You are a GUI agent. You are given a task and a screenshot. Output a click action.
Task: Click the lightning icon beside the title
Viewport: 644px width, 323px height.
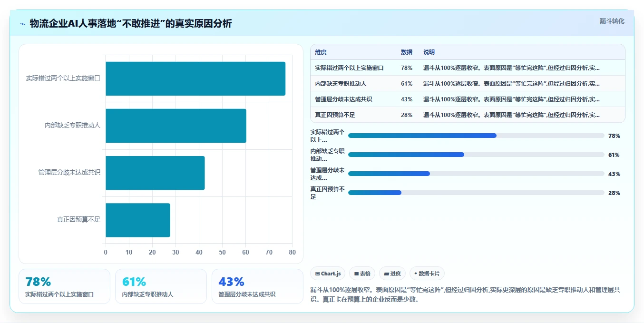(x=22, y=24)
